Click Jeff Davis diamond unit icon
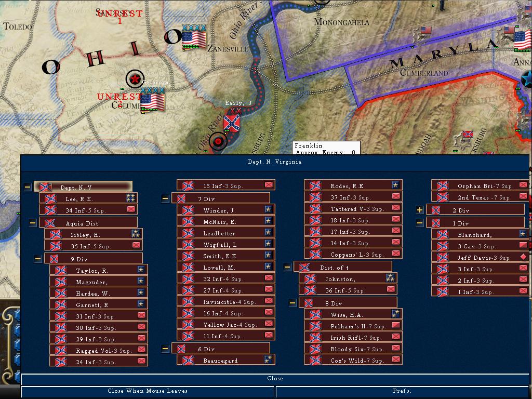Screen dimensions: 532x399 523,257
